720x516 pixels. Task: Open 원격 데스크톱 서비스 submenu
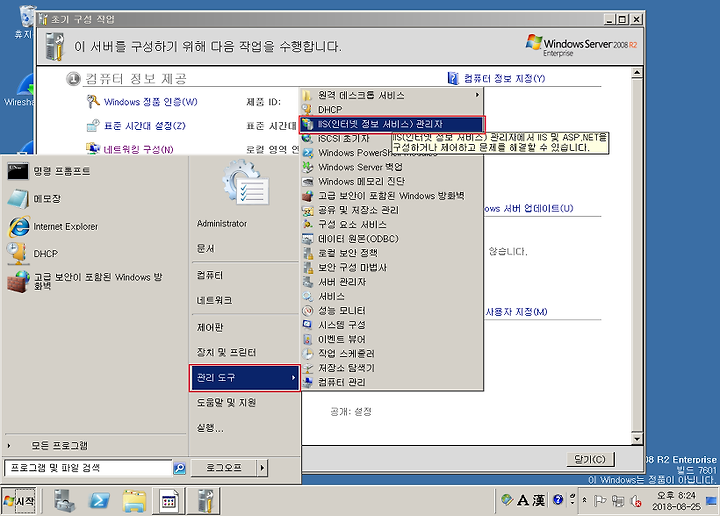(x=392, y=95)
